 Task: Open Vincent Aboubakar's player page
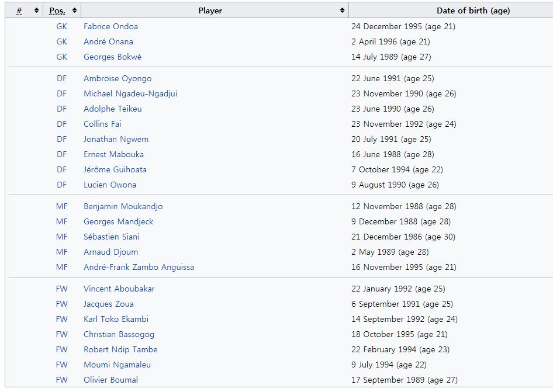[119, 289]
